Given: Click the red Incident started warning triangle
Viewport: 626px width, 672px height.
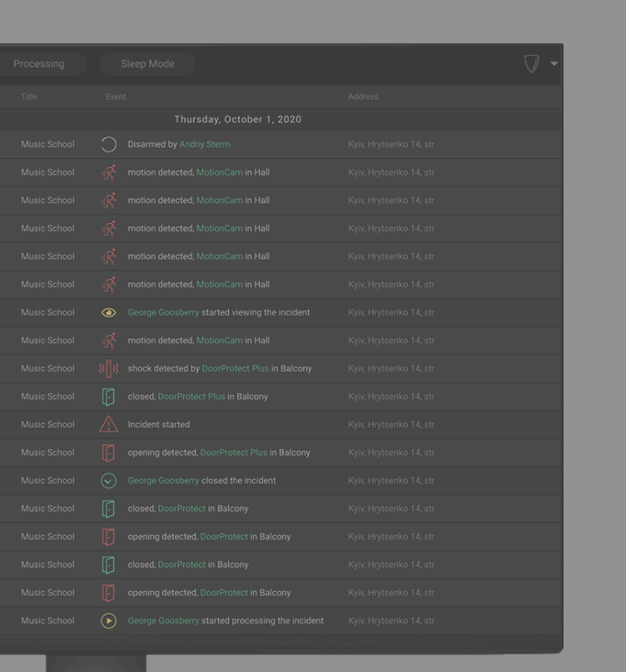Looking at the screenshot, I should pos(108,425).
